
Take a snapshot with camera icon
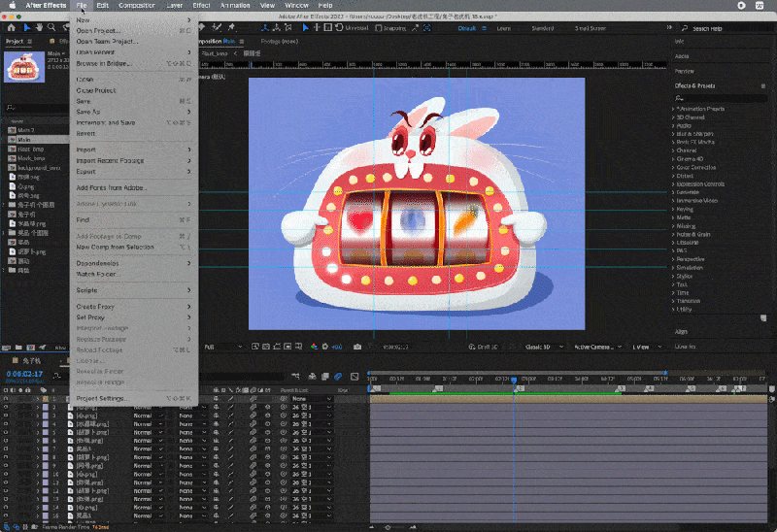pos(357,347)
